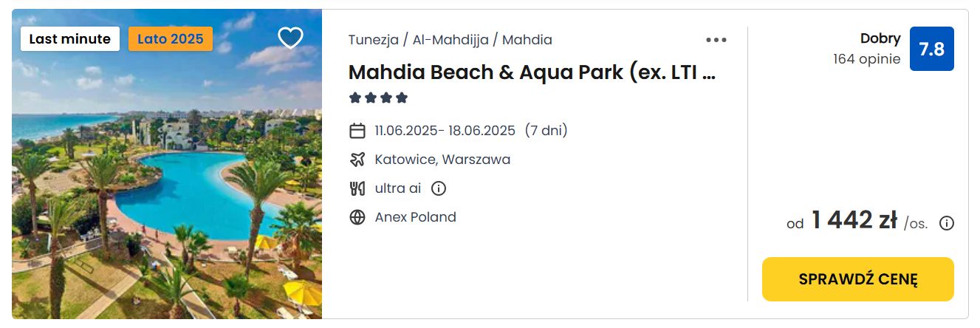Click the four-star hotel rating

pos(378,98)
